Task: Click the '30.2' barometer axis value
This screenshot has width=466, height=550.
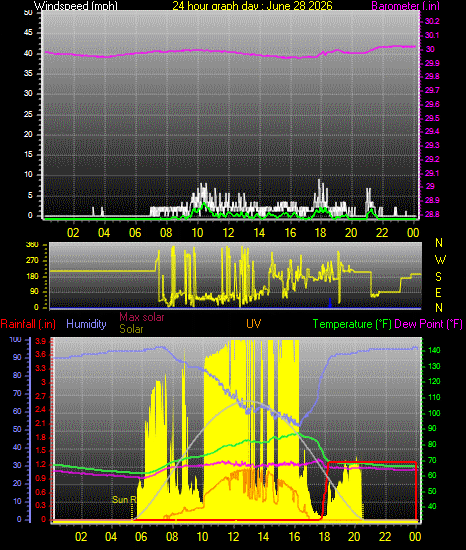Action: click(x=432, y=21)
